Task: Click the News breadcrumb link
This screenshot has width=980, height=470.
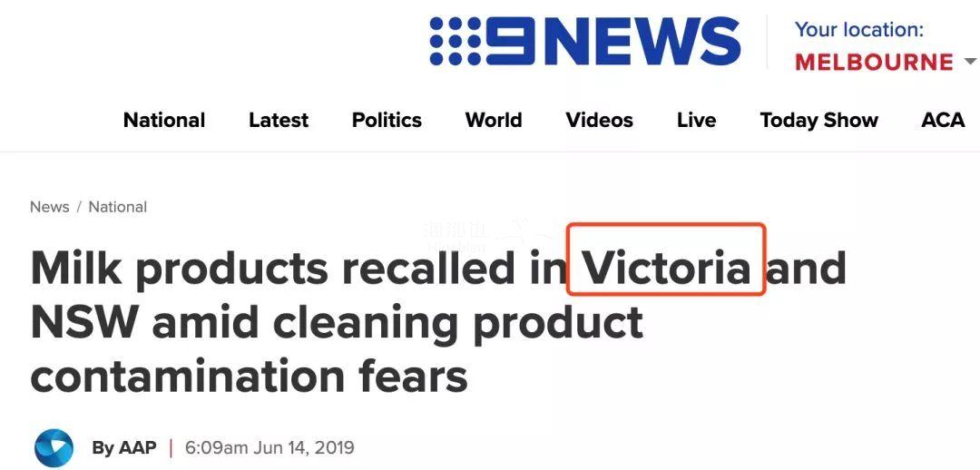Action: tap(49, 207)
